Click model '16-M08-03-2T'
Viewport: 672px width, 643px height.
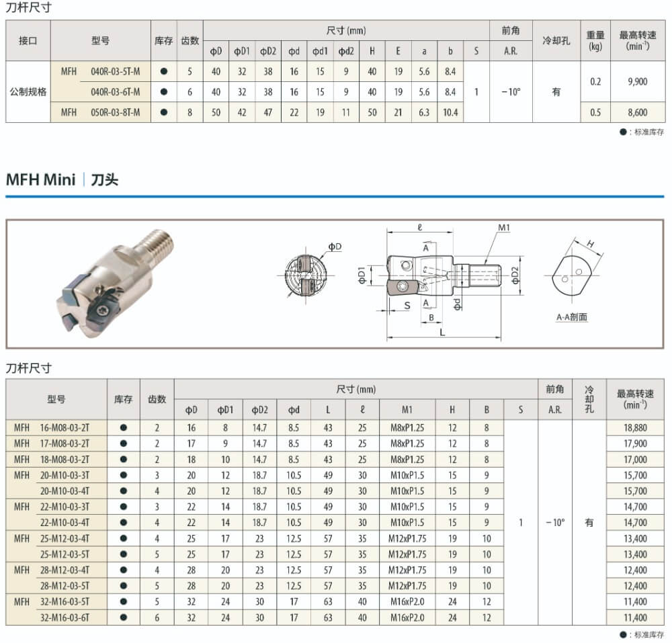[65, 427]
